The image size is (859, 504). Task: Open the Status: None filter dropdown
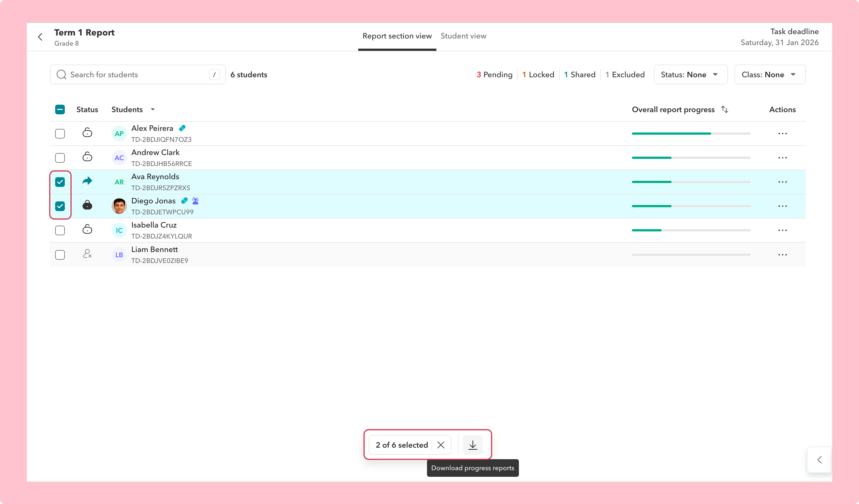pyautogui.click(x=691, y=75)
